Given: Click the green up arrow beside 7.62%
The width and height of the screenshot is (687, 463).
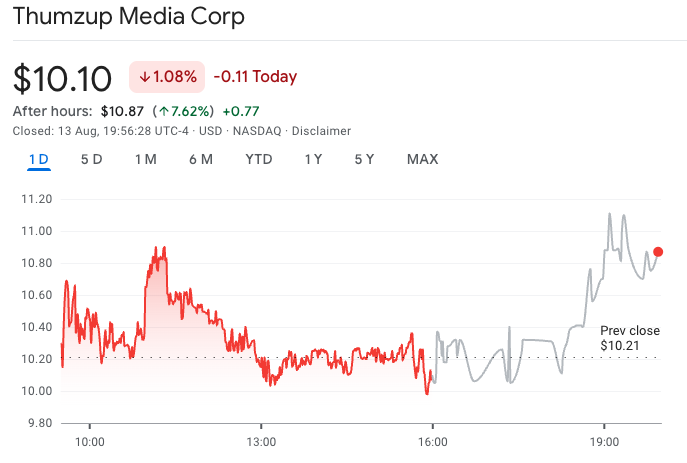Looking at the screenshot, I should click(x=163, y=111).
